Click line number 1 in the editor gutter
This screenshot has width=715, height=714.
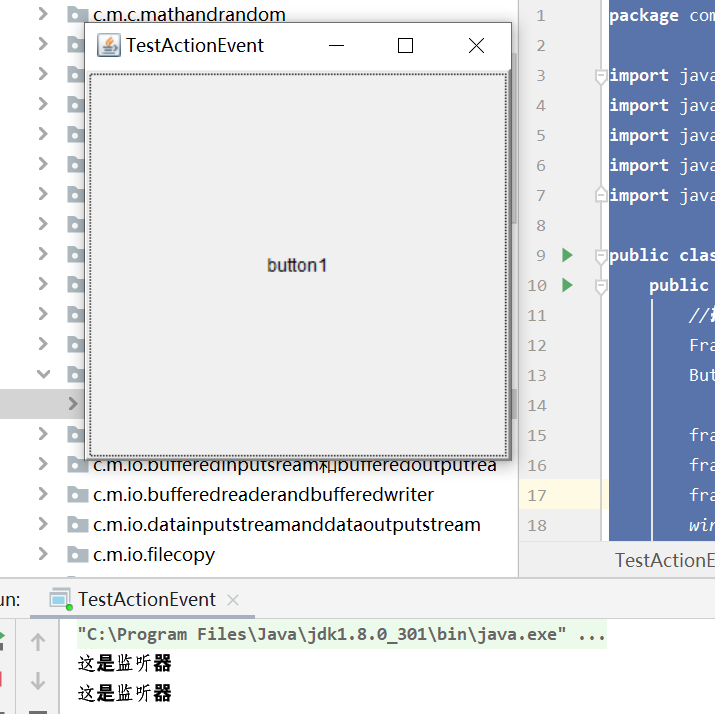(x=540, y=16)
